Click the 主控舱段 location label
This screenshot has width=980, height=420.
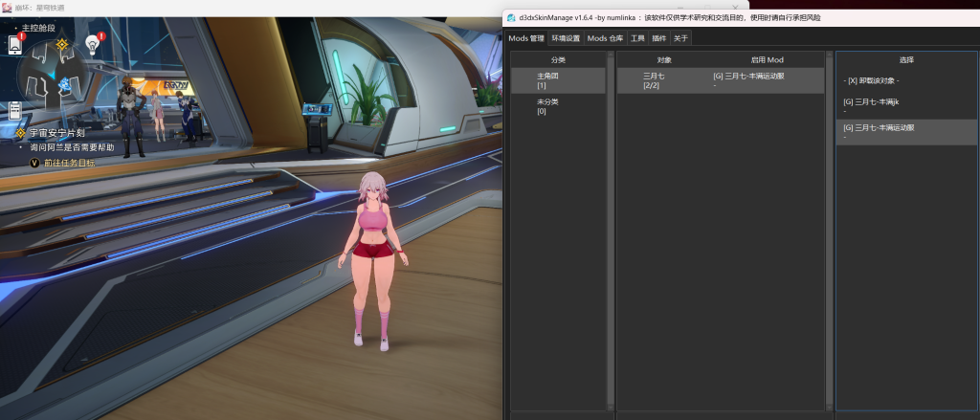pyautogui.click(x=38, y=28)
